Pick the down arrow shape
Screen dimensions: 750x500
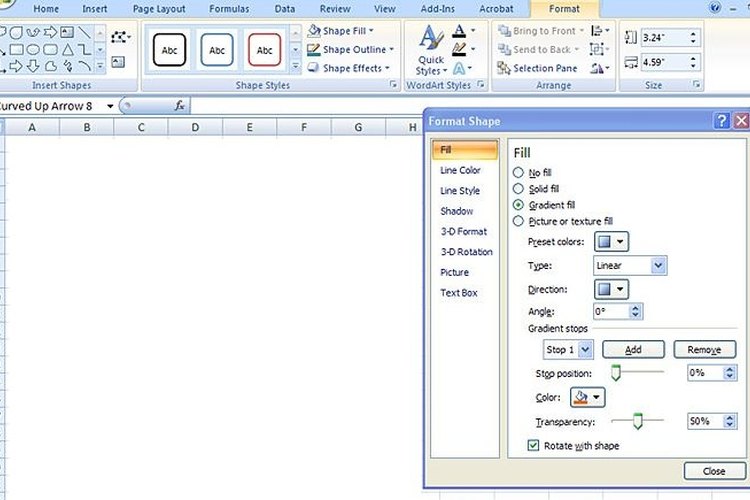(x=33, y=66)
